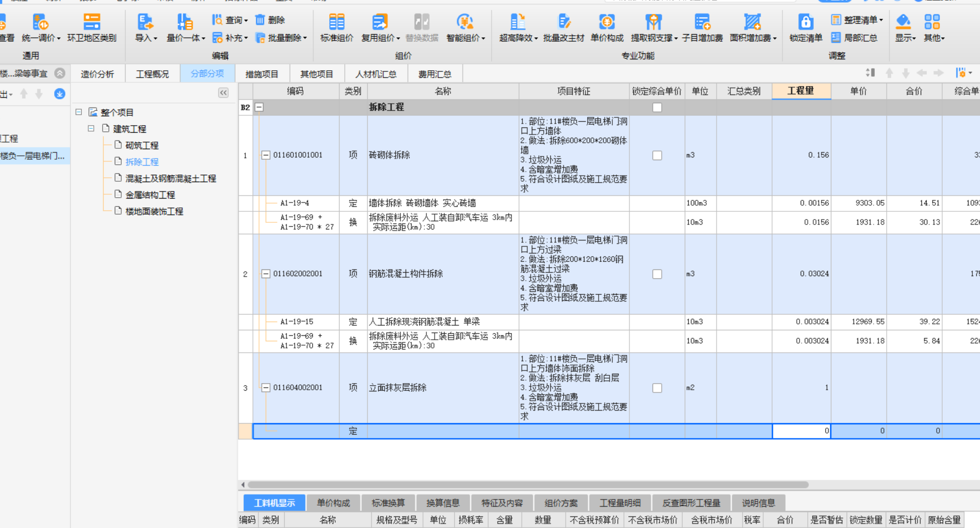Screen dimensions: 980x528
Task: Switch to 人材机汇总 tab
Action: click(376, 74)
